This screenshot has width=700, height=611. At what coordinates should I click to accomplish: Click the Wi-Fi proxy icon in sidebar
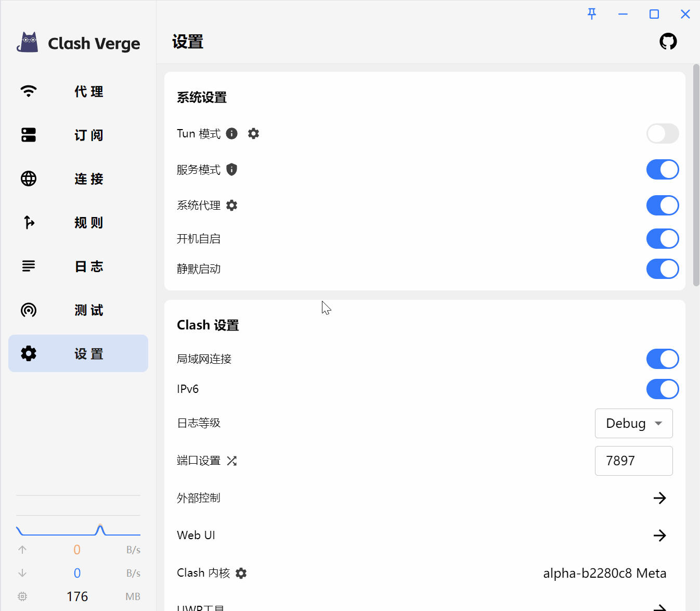[x=29, y=91]
